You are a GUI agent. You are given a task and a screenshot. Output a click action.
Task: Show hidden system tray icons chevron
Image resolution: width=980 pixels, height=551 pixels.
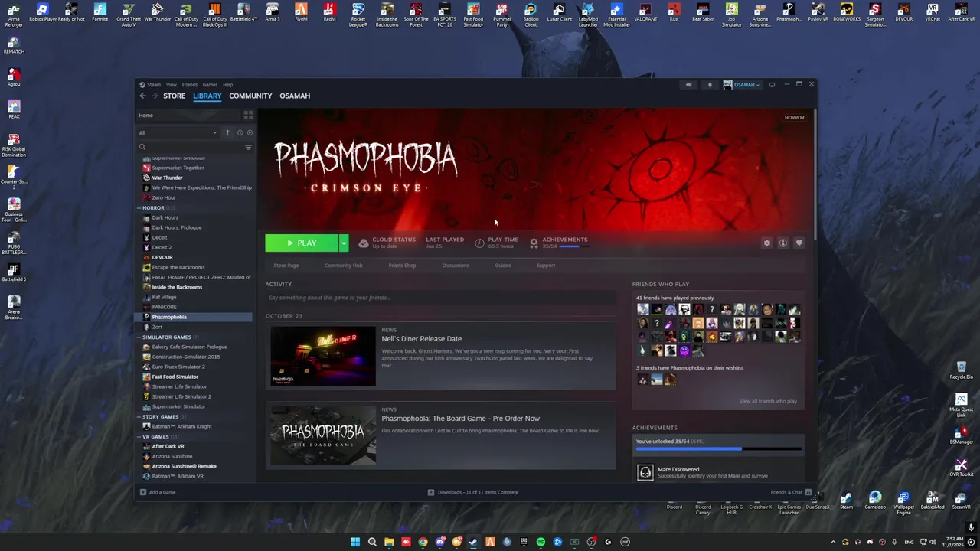(x=833, y=542)
